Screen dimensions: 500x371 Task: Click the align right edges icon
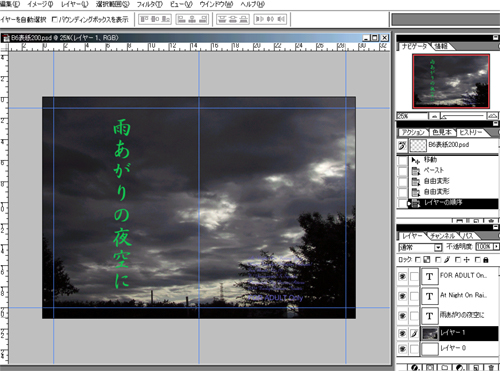(x=203, y=19)
